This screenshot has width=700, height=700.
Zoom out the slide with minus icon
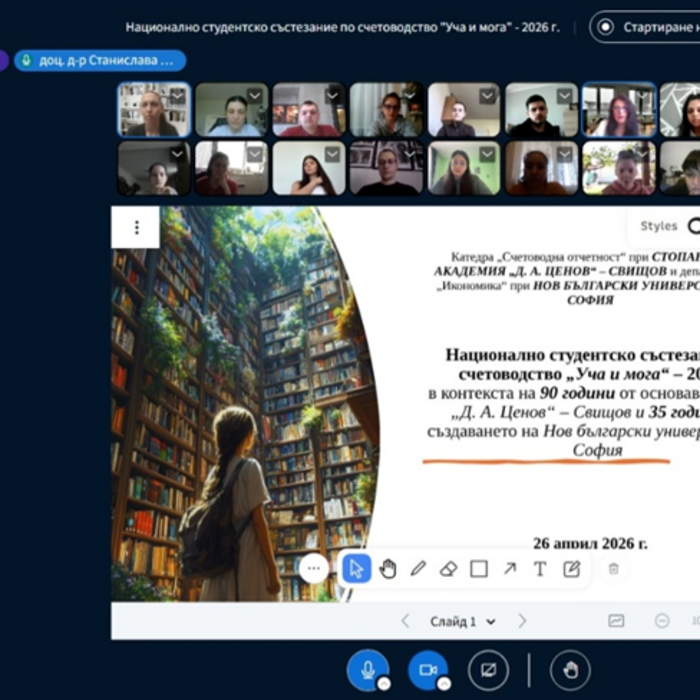[x=662, y=621]
